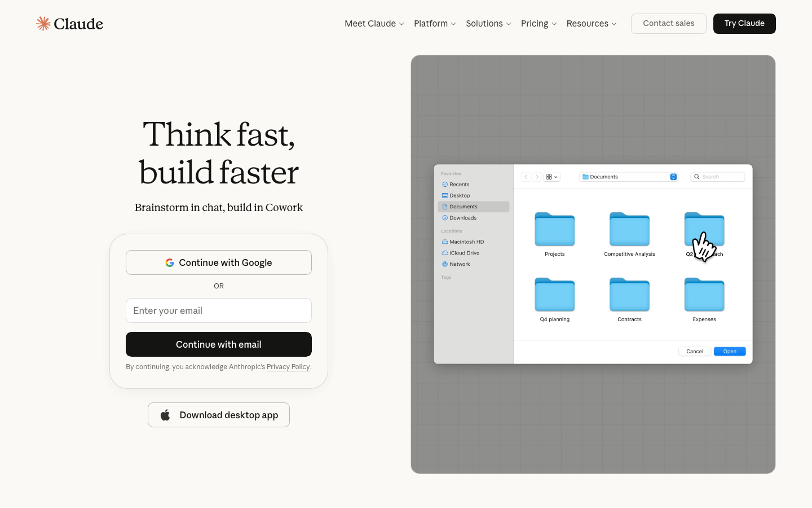Viewport: 812px width, 508px height.
Task: Select iCloud Drive location
Action: click(474, 253)
